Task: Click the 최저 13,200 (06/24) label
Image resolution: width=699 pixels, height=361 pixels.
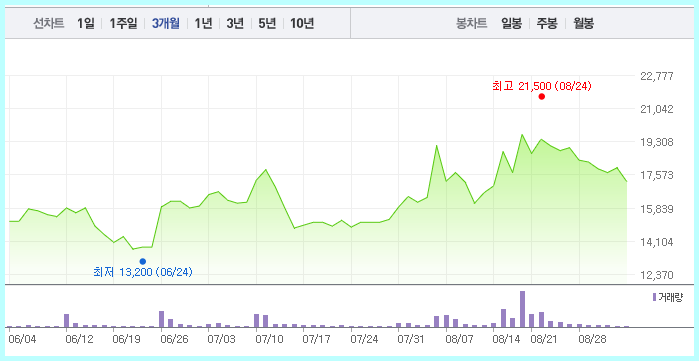Action: tap(143, 272)
